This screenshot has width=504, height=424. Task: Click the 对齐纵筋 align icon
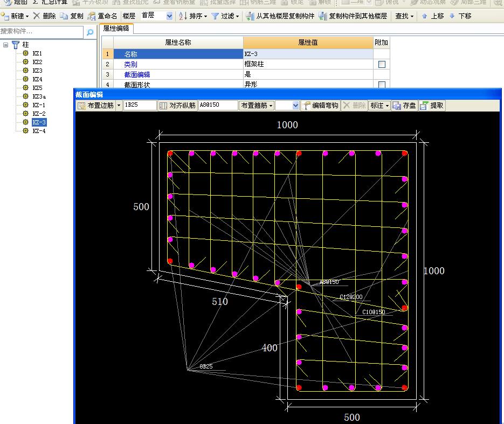(163, 106)
